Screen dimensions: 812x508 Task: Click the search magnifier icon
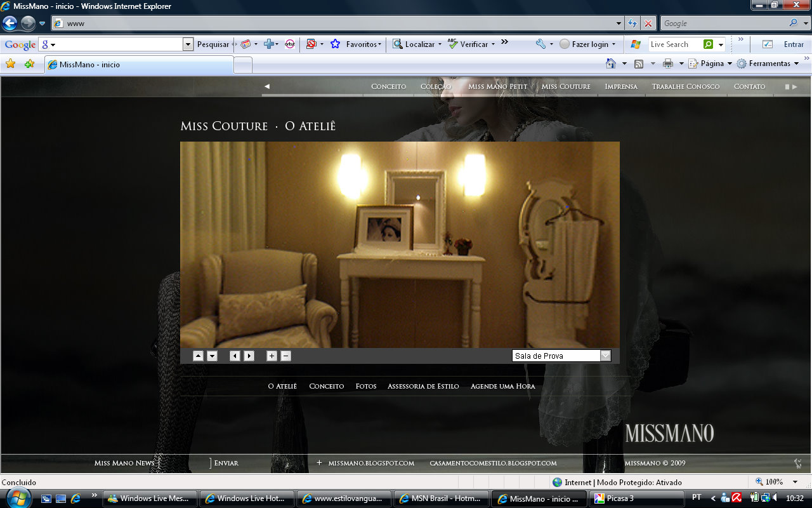pyautogui.click(x=794, y=23)
